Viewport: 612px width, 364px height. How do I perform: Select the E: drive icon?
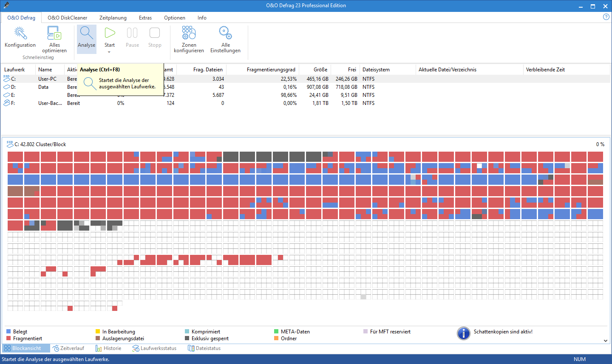point(6,95)
